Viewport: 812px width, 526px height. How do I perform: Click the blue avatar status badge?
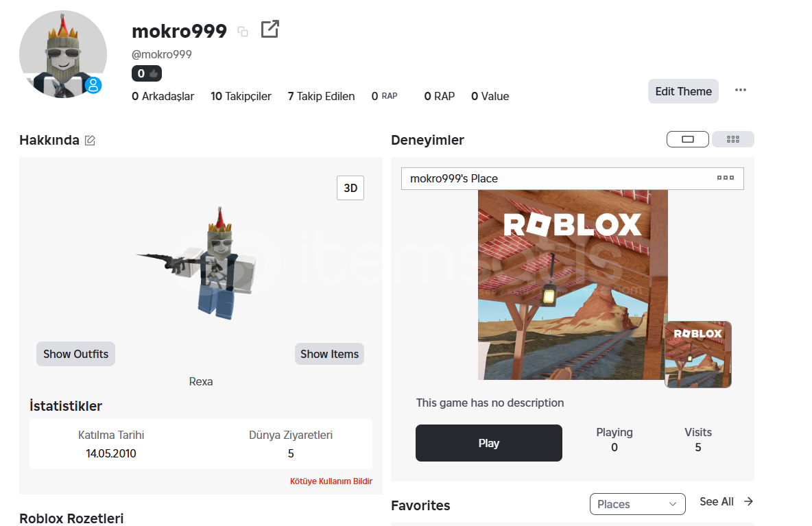click(93, 85)
